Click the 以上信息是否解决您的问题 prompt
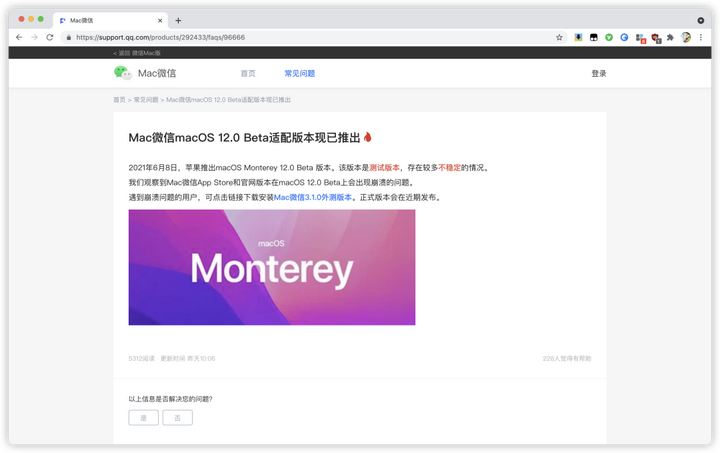The image size is (720, 453). (170, 399)
